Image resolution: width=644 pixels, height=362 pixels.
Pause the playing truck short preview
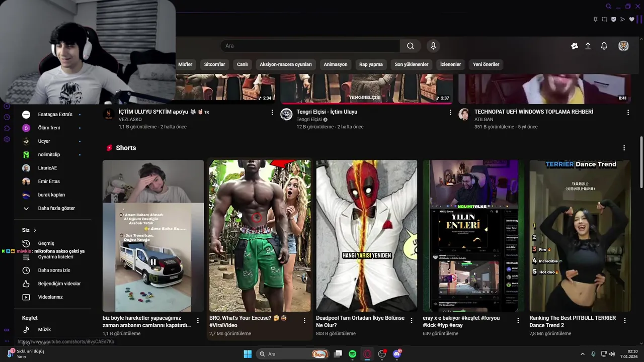point(153,262)
